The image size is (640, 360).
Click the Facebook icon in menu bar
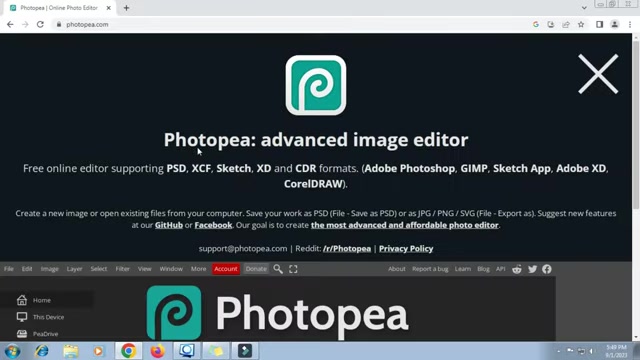(x=547, y=269)
